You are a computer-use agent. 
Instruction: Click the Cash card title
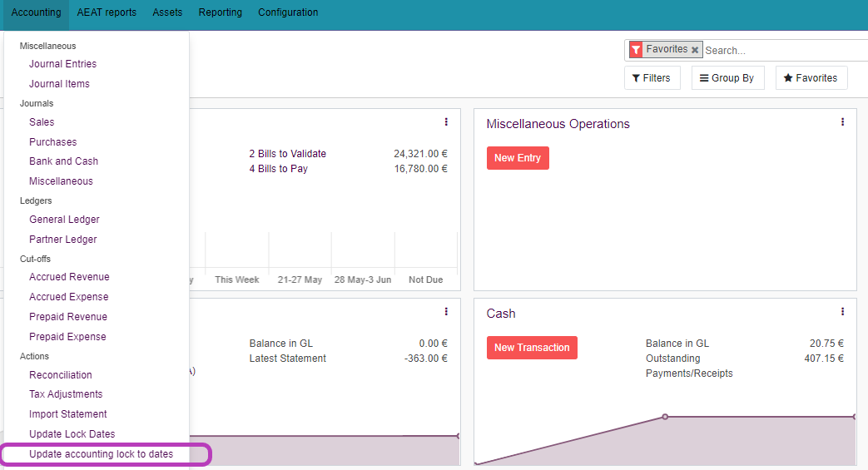click(501, 314)
